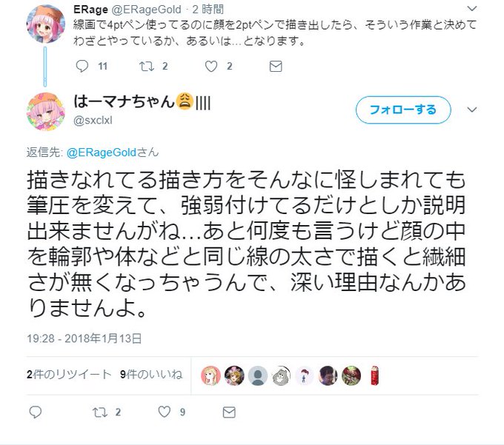
Task: Click the gray default silhouette liker avatar
Action: 257,375
